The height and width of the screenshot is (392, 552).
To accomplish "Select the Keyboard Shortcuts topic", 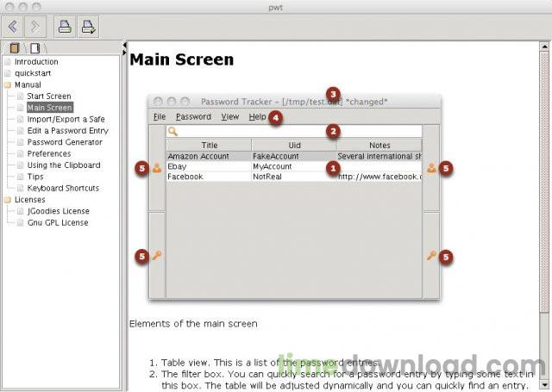I will [63, 188].
